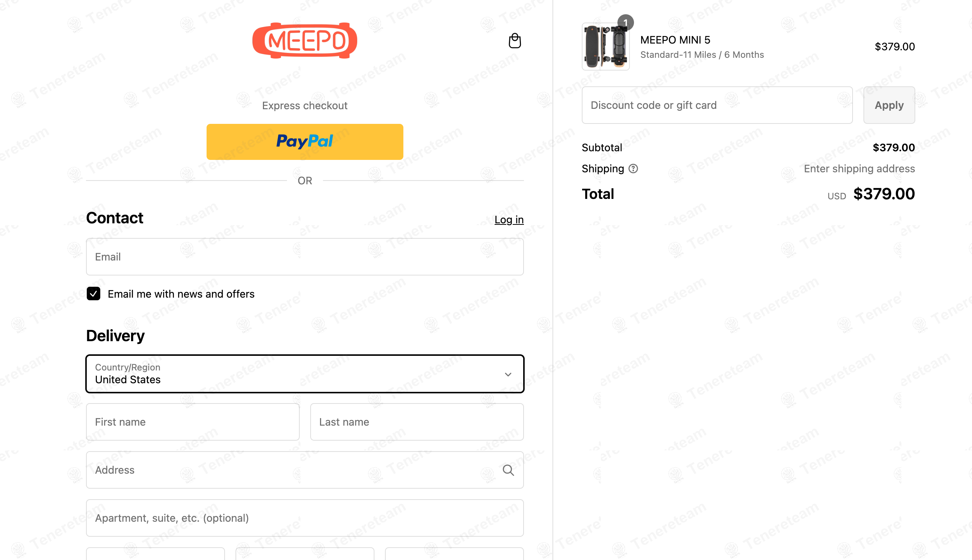This screenshot has width=972, height=560.
Task: Select the Address input field
Action: click(x=305, y=470)
